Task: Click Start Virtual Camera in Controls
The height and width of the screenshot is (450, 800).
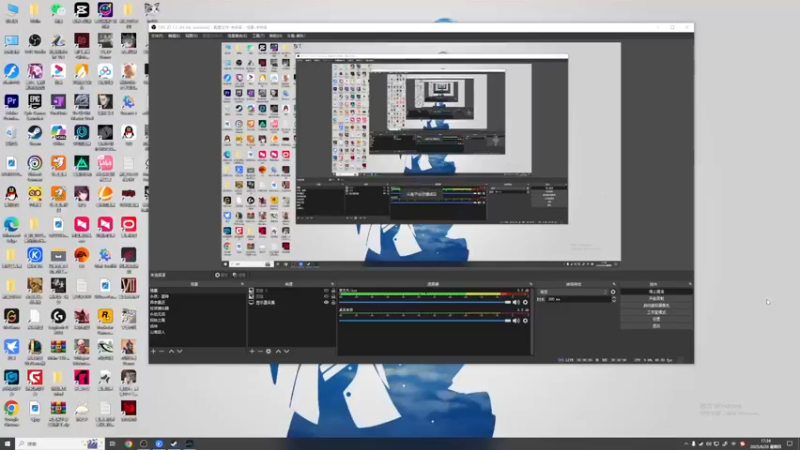Action: point(657,306)
